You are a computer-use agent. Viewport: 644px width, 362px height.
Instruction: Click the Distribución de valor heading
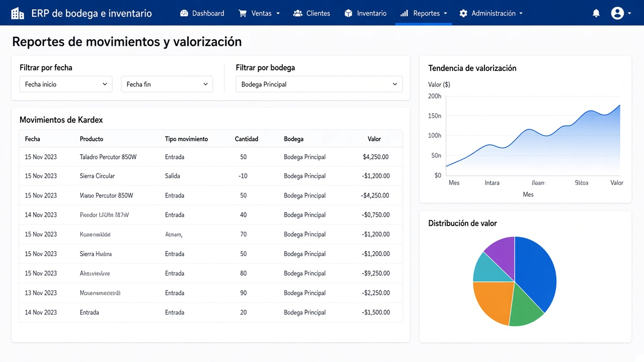click(462, 223)
